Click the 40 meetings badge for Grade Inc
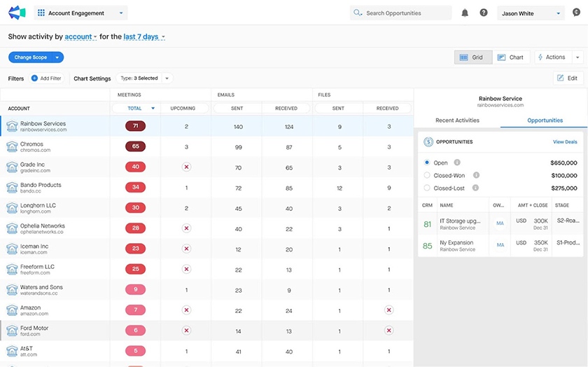This screenshot has height=367, width=588. pyautogui.click(x=135, y=167)
